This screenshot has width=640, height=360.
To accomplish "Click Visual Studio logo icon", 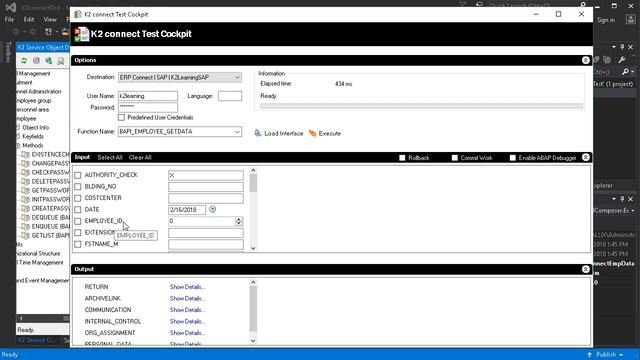I will pos(11,7).
